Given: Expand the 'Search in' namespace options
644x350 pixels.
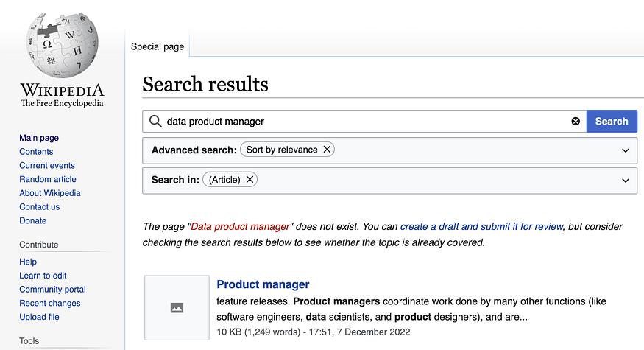Looking at the screenshot, I should click(x=626, y=181).
